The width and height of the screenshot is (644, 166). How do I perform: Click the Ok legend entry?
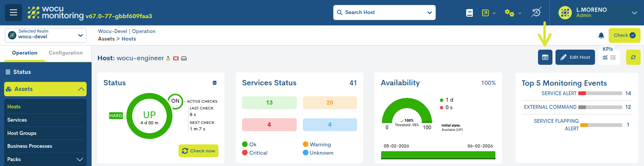point(249,144)
